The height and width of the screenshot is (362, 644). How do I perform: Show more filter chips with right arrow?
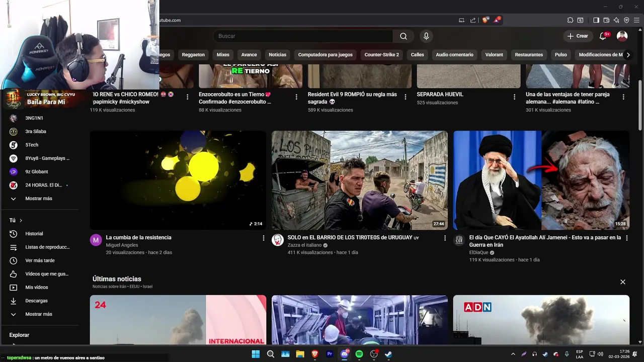coord(628,55)
